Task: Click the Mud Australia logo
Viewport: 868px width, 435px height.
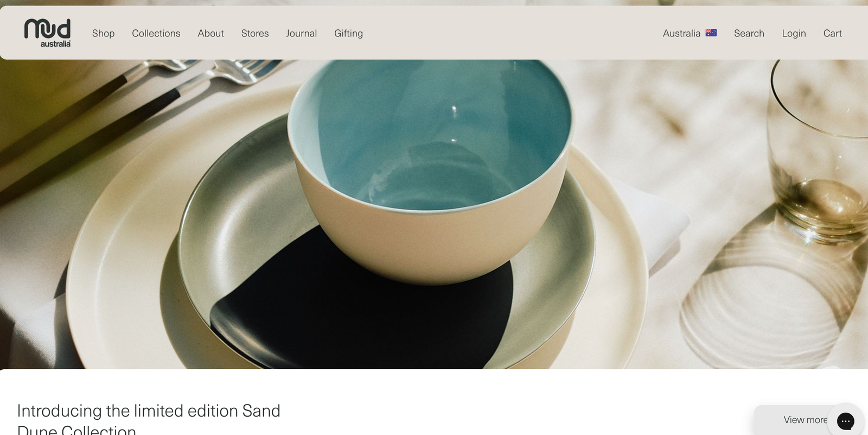Action: coord(48,33)
